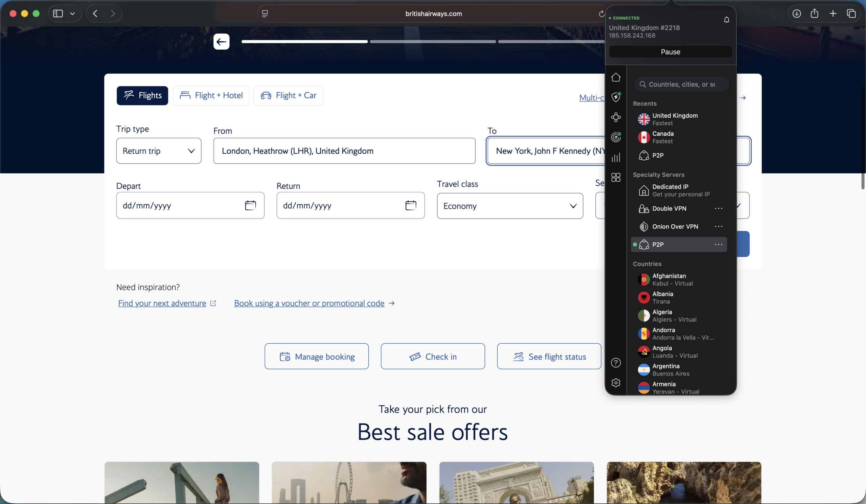This screenshot has width=866, height=504.
Task: Click the Depart date input field
Action: (x=190, y=205)
